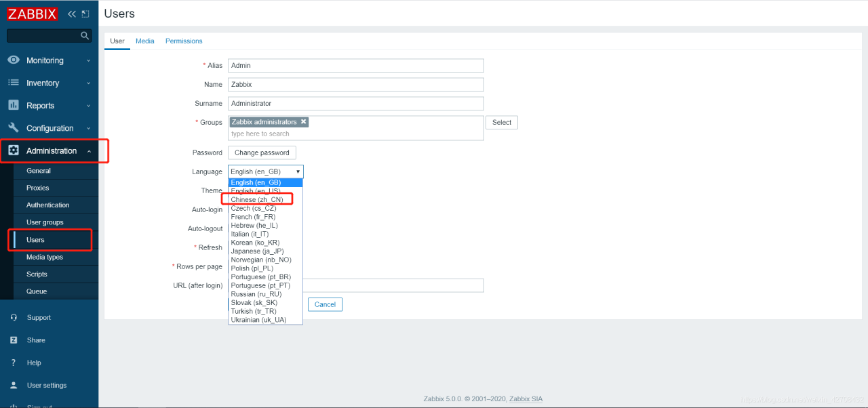Click the Inventory list icon
The image size is (868, 408).
coord(14,83)
